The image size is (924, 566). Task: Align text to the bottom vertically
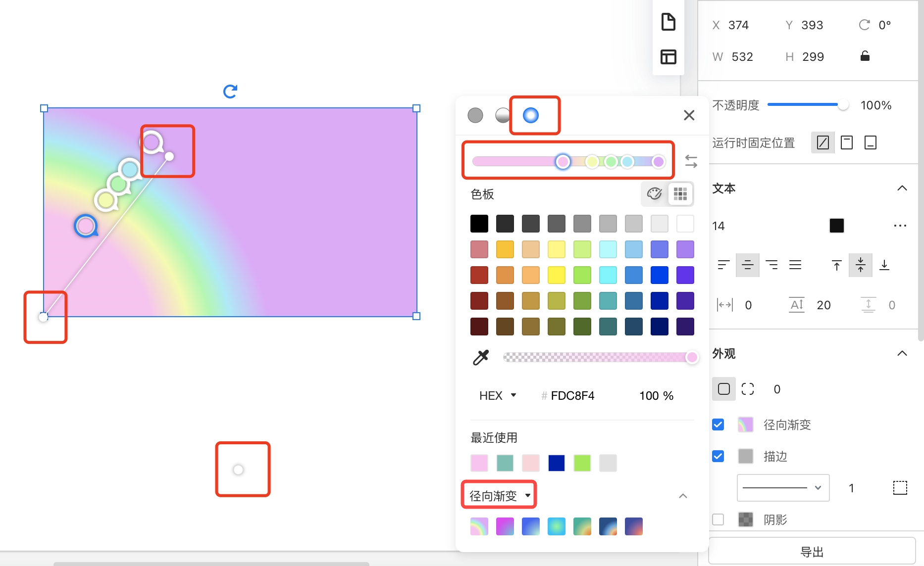[x=884, y=265]
